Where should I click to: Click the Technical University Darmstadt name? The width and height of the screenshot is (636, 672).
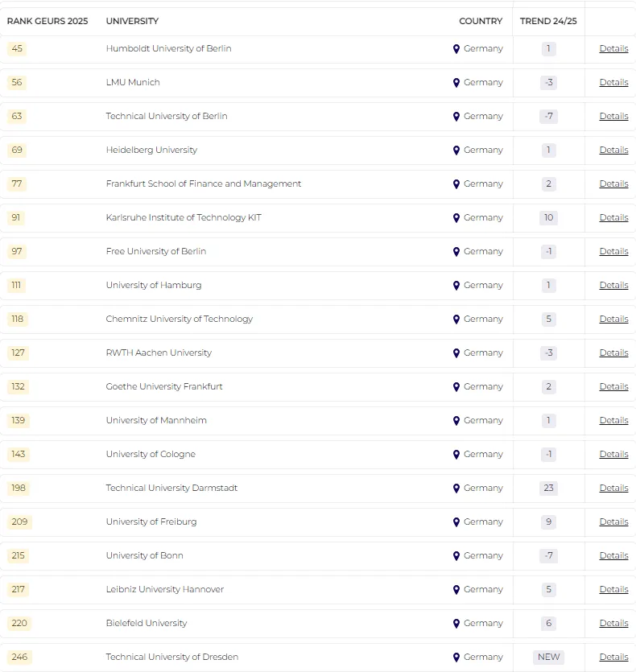pos(171,489)
